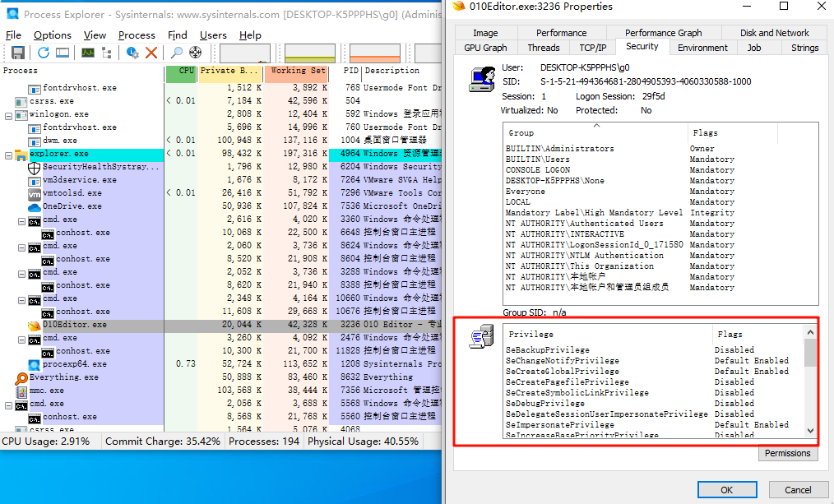Click the OneDrive.exe cloud icon
Image resolution: width=834 pixels, height=504 pixels.
pyautogui.click(x=34, y=207)
